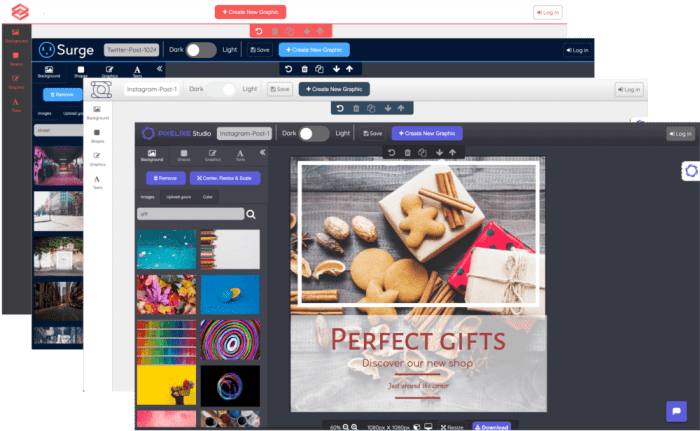Select Texts tab in Pixelixe Studio panel
Screen dimensions: 700x431
coord(240,155)
